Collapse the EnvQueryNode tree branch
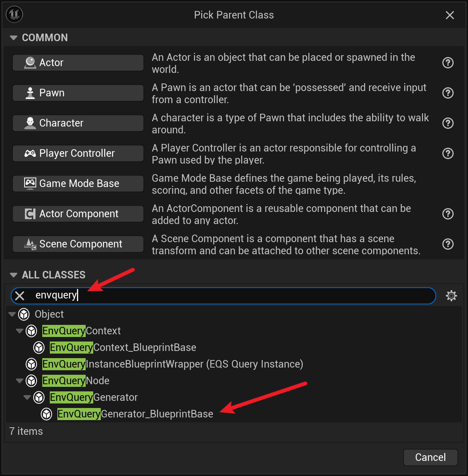The height and width of the screenshot is (476, 468). 20,381
